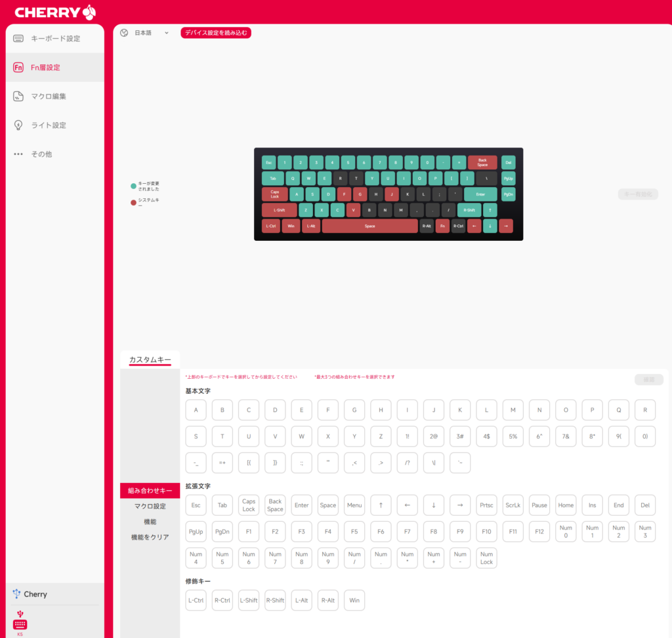Open macro editing via its file icon

[18, 96]
